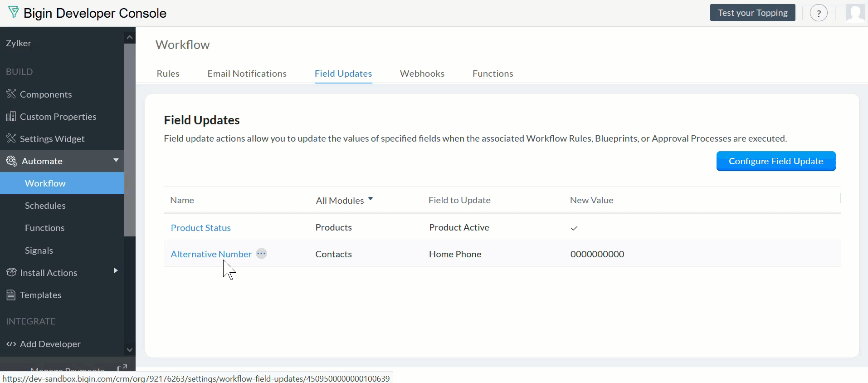Switch to the Webhooks tab

pyautogui.click(x=422, y=74)
